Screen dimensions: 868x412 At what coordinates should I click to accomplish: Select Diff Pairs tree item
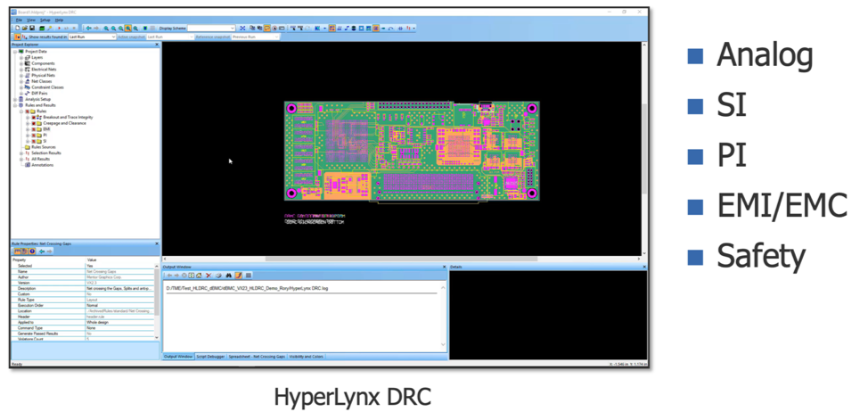pos(39,93)
